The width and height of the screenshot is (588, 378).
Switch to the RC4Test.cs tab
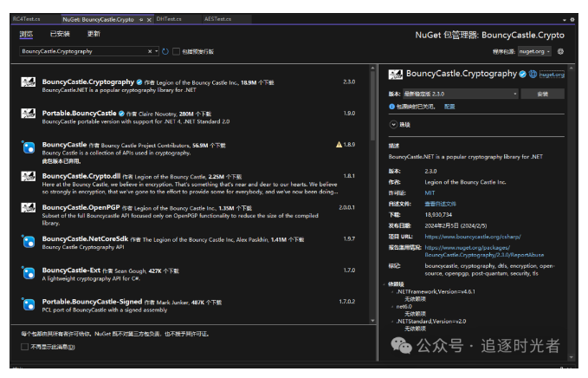click(27, 19)
